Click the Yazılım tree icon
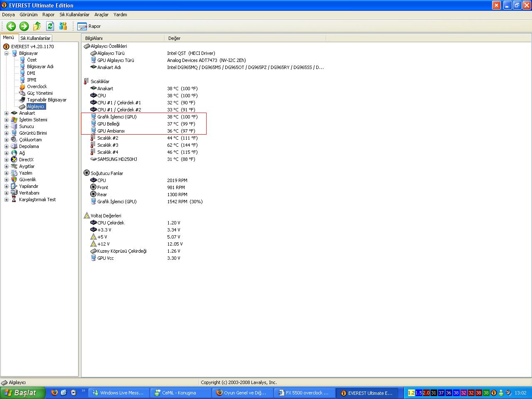 [14, 173]
